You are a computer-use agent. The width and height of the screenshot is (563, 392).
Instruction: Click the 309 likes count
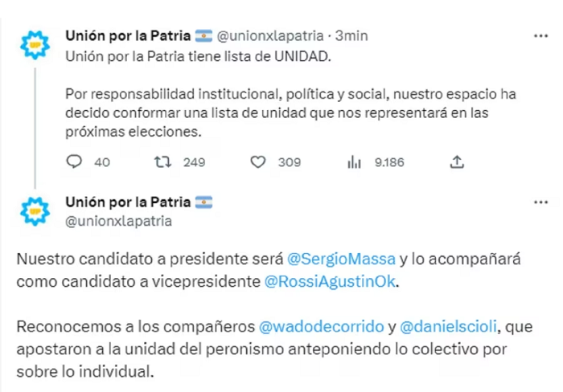pyautogui.click(x=289, y=162)
